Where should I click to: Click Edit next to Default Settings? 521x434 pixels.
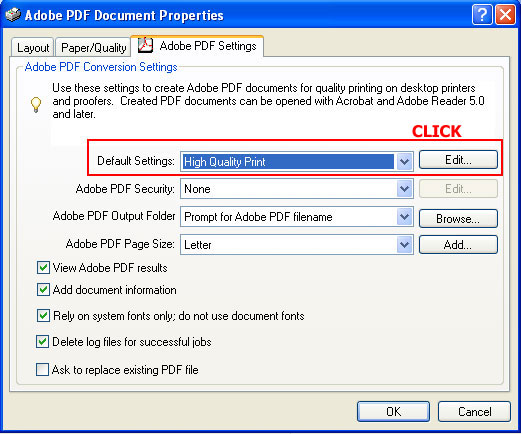click(458, 160)
